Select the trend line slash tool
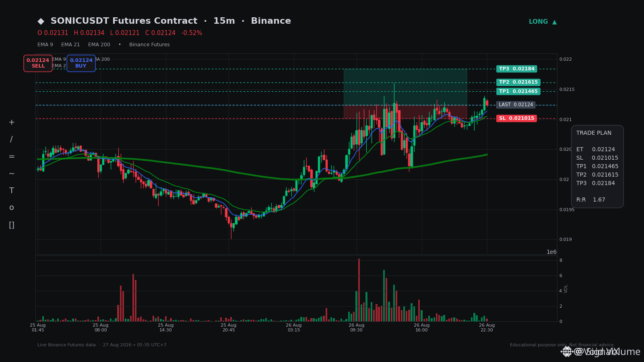The image size is (644, 362). click(x=11, y=140)
